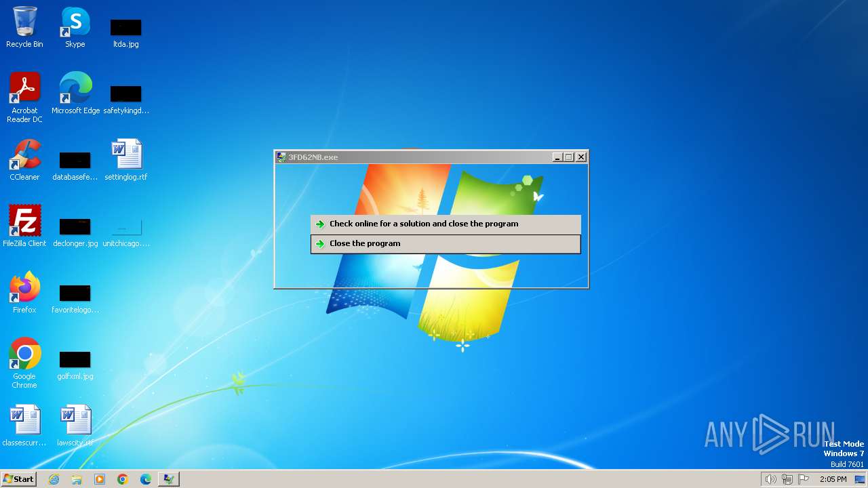
Task: Click the Show desktop button
Action: click(x=860, y=479)
